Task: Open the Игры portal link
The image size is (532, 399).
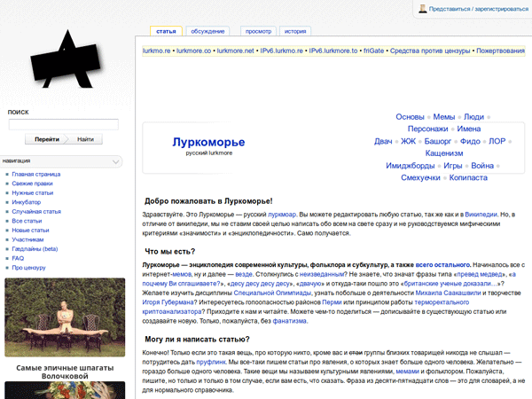Action: (453, 166)
